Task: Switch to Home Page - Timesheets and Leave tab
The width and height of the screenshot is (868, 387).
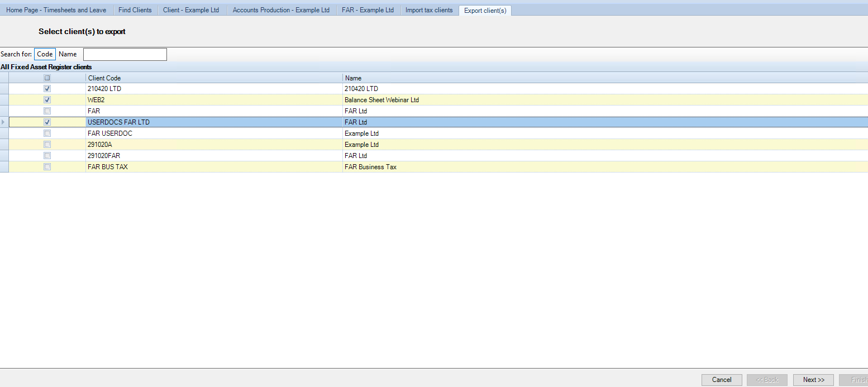Action: tap(58, 10)
